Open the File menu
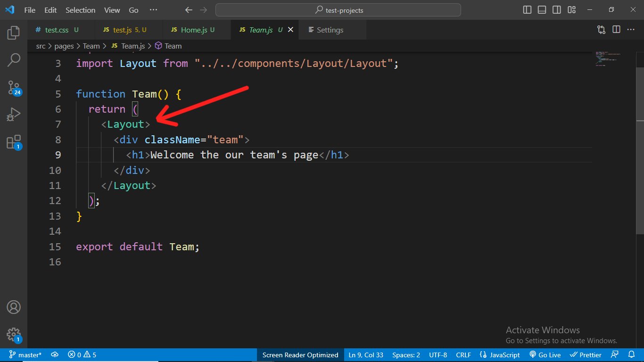The width and height of the screenshot is (644, 362). click(30, 10)
